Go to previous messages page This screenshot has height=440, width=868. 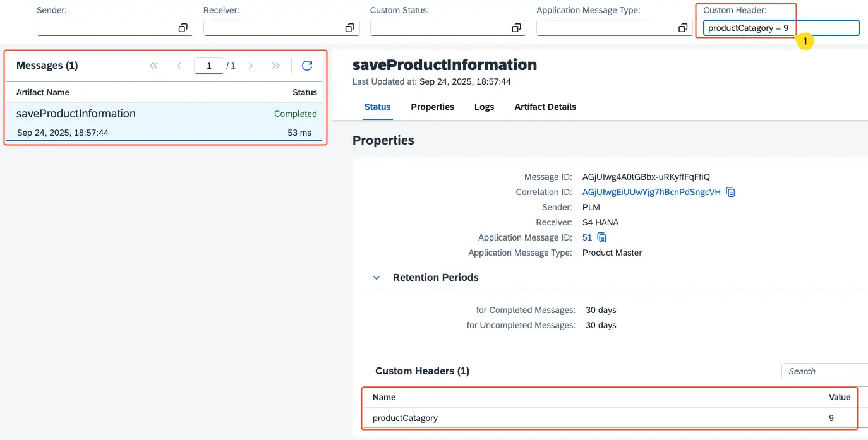coord(179,66)
